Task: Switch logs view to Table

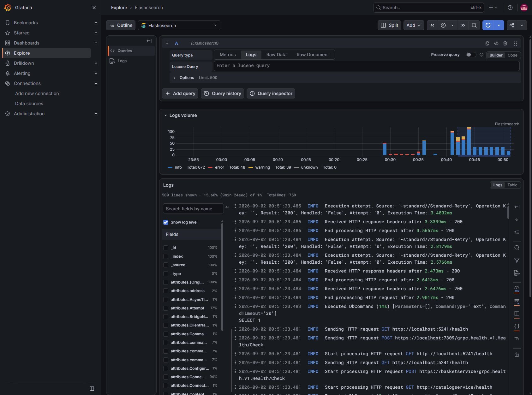Action: [x=512, y=185]
